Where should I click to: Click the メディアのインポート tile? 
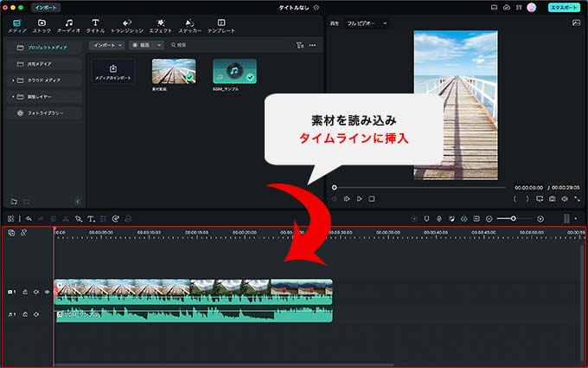[113, 71]
